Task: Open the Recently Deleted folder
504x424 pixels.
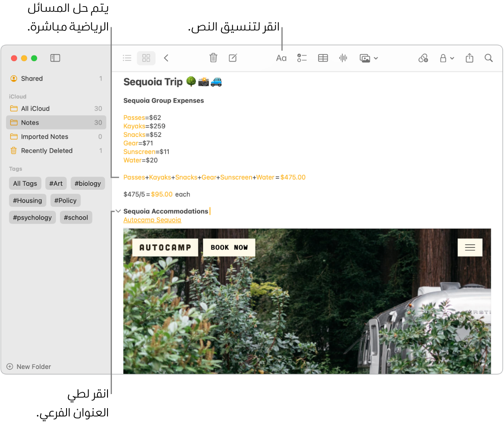Action: click(46, 151)
